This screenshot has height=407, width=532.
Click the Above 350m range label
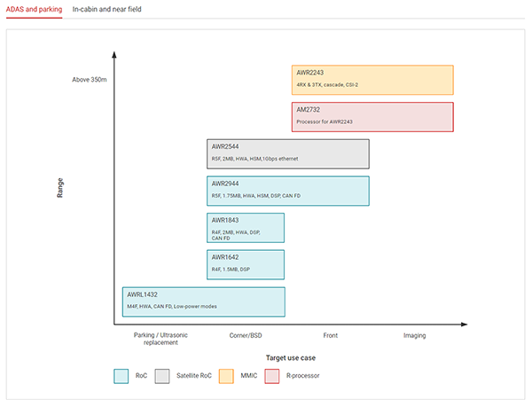90,80
